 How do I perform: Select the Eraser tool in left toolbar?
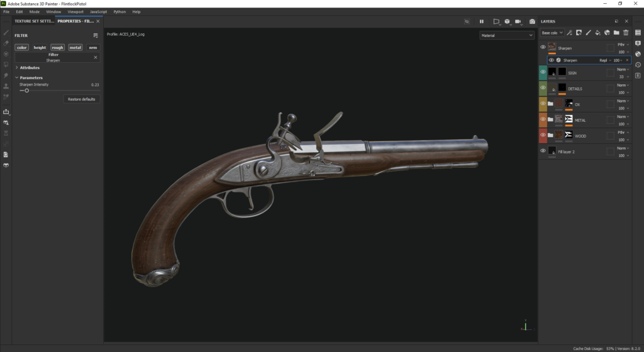tap(6, 43)
